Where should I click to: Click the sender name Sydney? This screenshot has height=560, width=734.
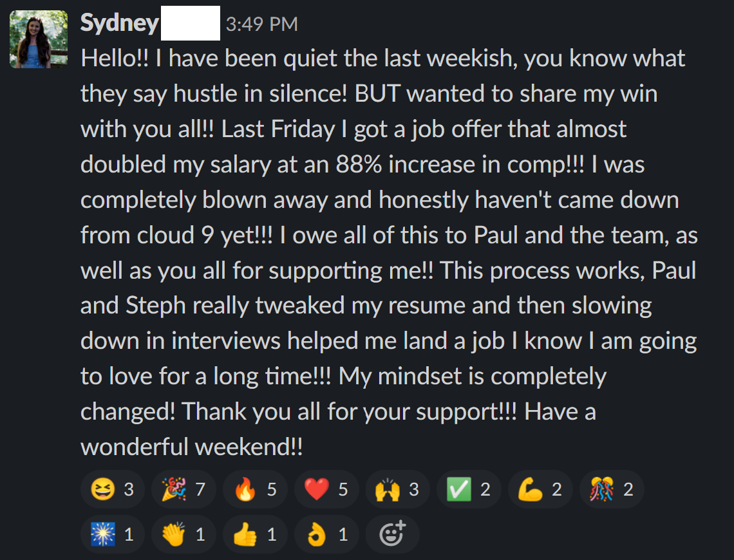119,24
